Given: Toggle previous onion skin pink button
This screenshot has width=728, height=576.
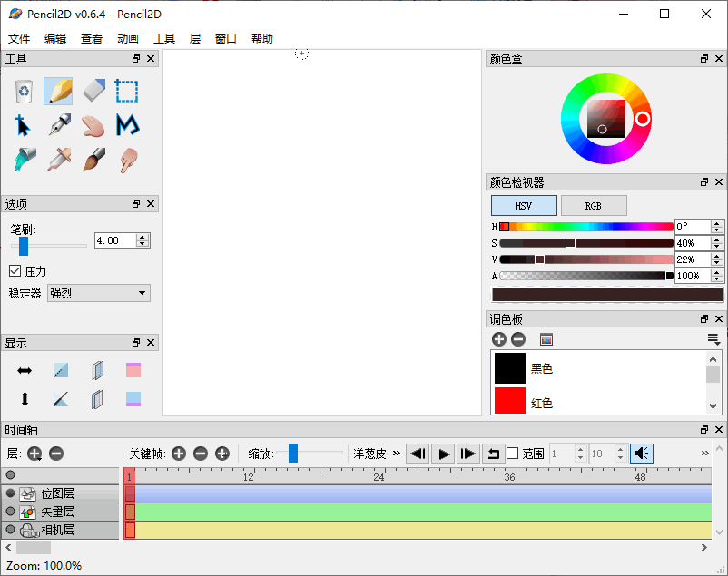Looking at the screenshot, I should tap(133, 370).
